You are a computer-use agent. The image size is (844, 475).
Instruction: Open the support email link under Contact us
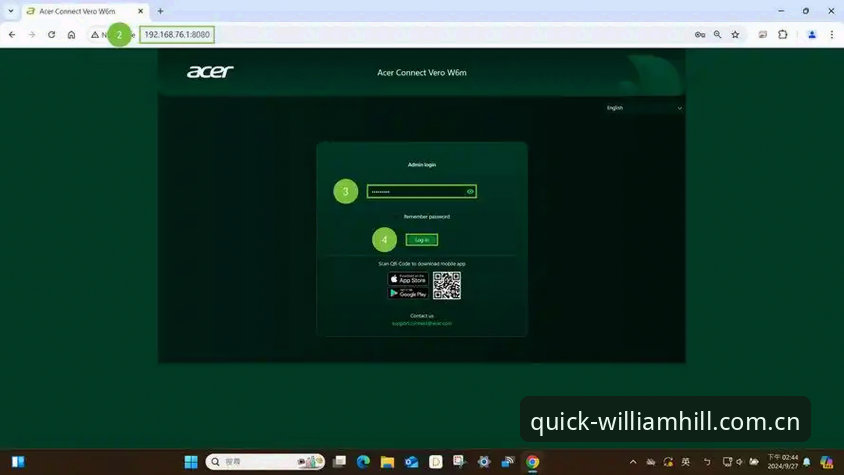[421, 324]
